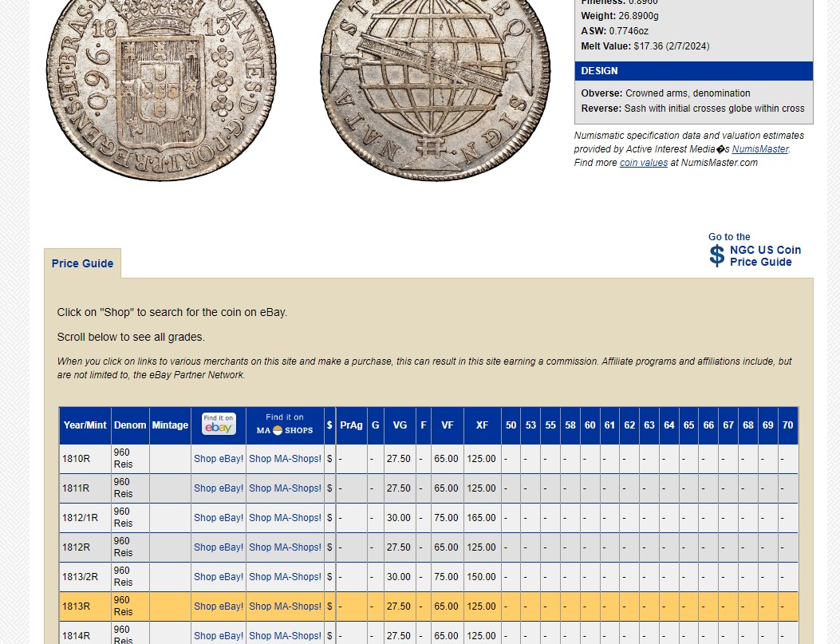Click the blue dollar sign icon

(x=717, y=255)
